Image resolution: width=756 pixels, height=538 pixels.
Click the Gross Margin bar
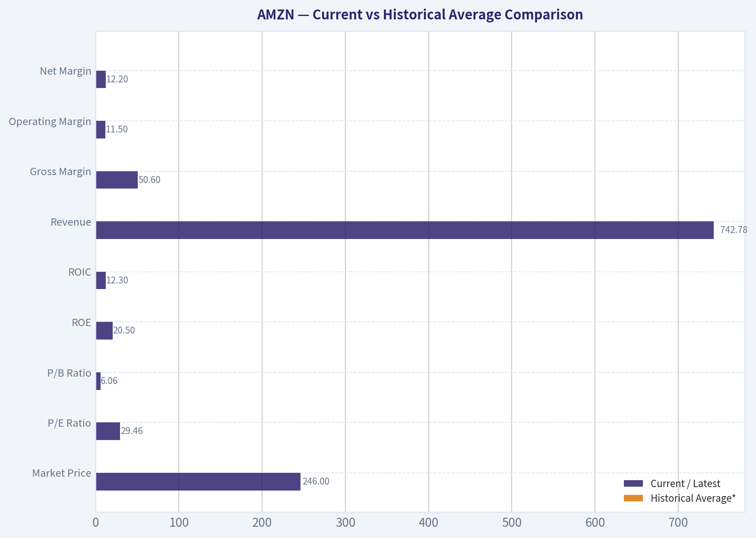pyautogui.click(x=117, y=180)
